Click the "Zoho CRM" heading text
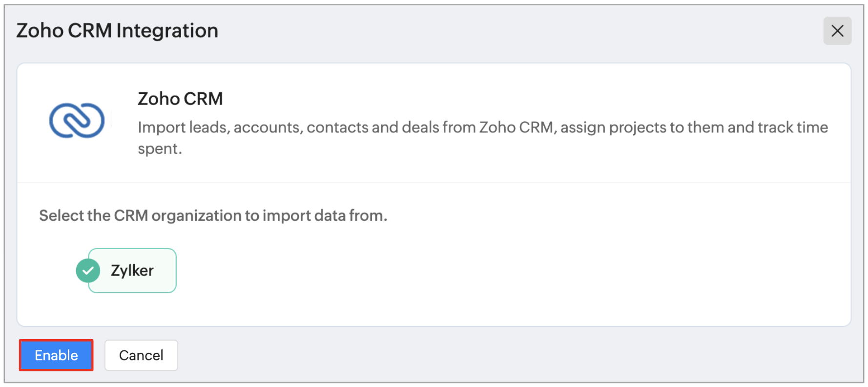This screenshot has width=868, height=387. pyautogui.click(x=180, y=99)
